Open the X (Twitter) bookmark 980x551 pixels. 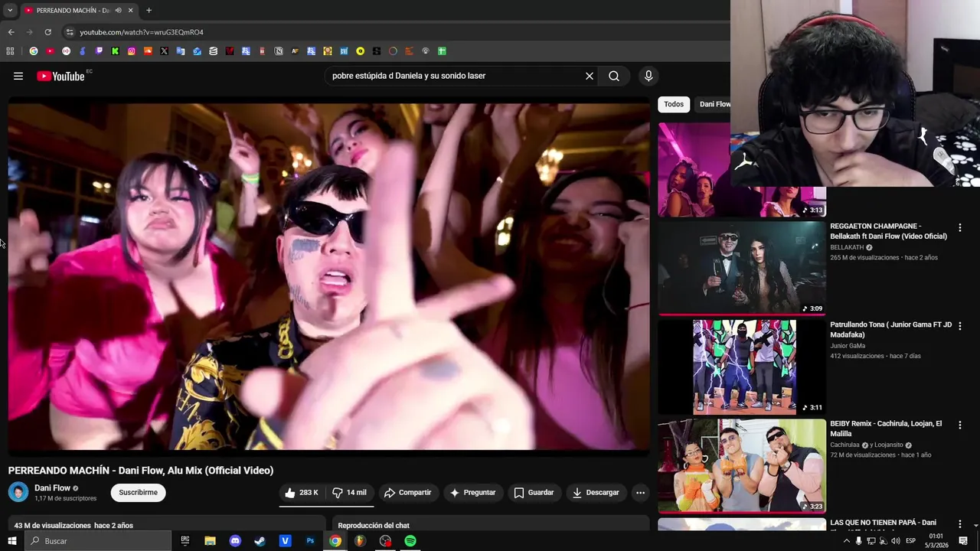point(164,51)
